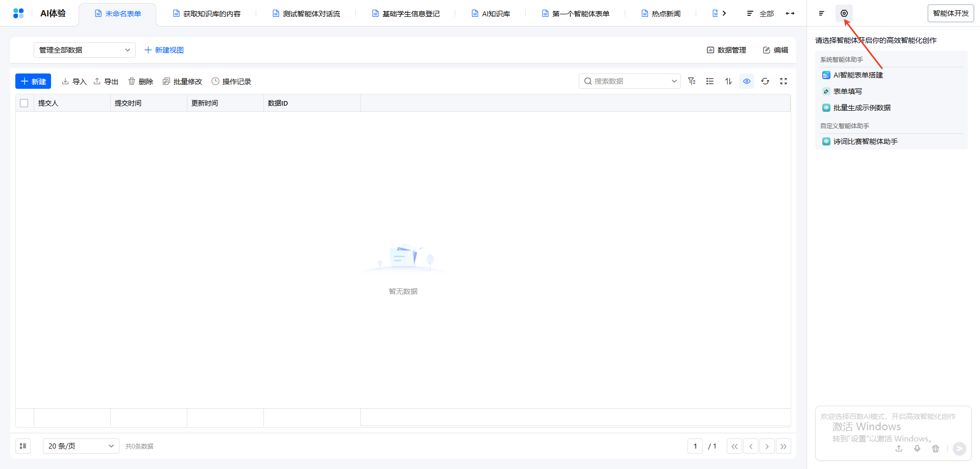Click the target icon in AI panel header

coord(844,13)
